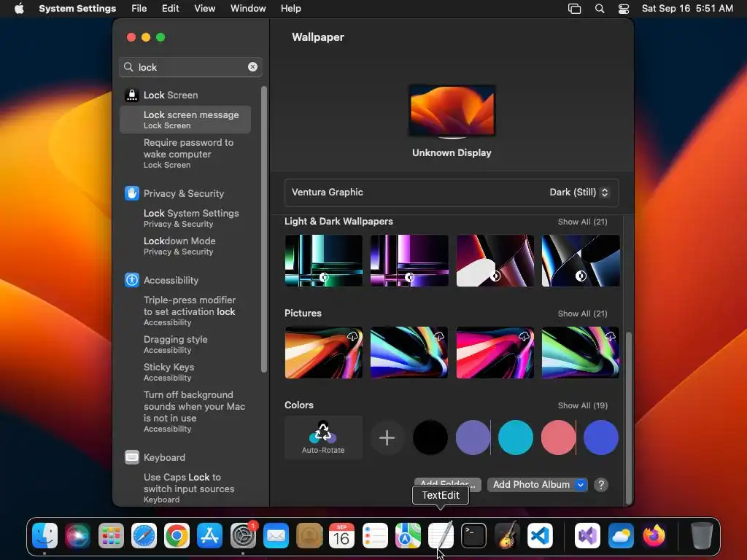
Task: Click the Privacy & Security hand icon
Action: 131,193
